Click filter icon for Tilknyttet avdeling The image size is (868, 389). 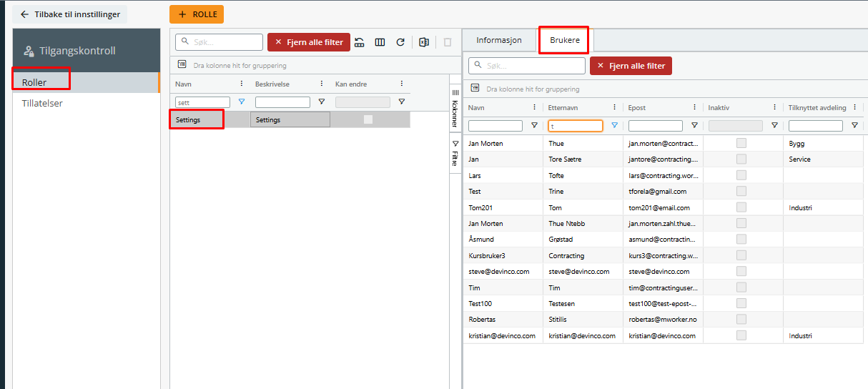tap(854, 125)
